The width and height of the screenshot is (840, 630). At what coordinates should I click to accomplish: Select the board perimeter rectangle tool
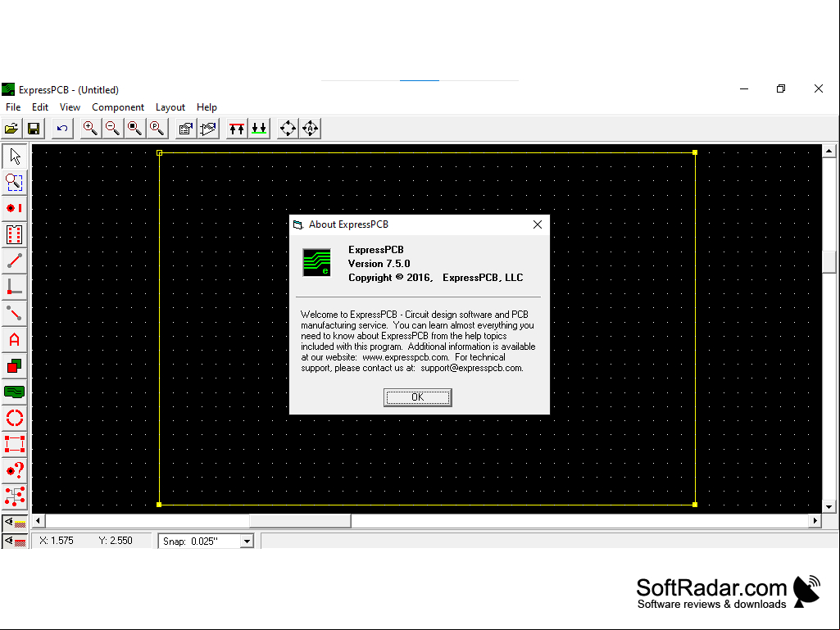point(15,445)
